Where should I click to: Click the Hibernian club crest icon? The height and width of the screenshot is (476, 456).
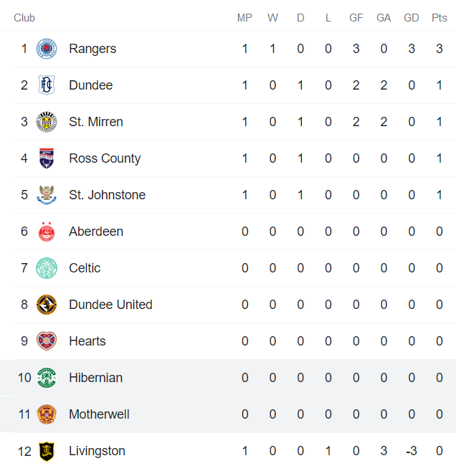[47, 378]
